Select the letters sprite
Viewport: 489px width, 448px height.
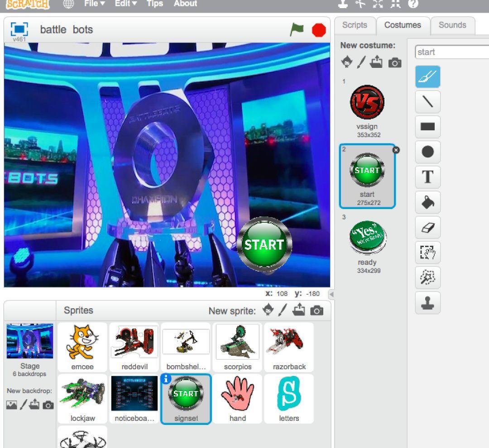tap(289, 399)
